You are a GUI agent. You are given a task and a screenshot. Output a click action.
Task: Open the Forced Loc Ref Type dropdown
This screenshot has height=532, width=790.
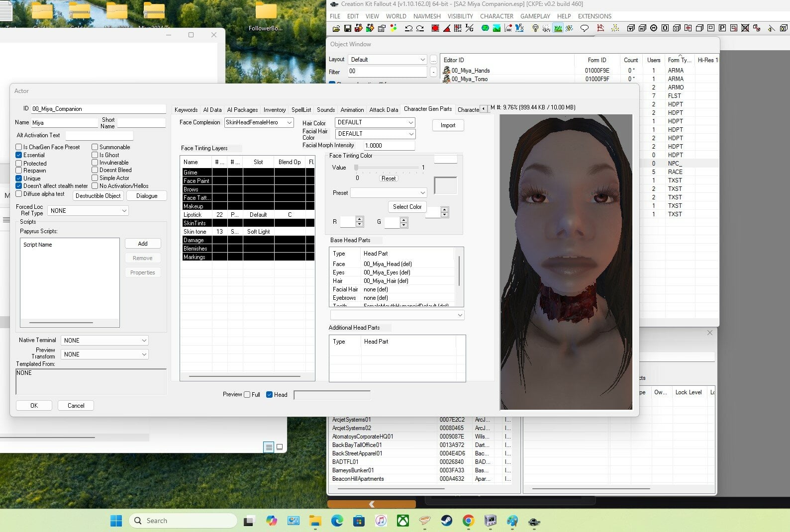[x=88, y=211]
